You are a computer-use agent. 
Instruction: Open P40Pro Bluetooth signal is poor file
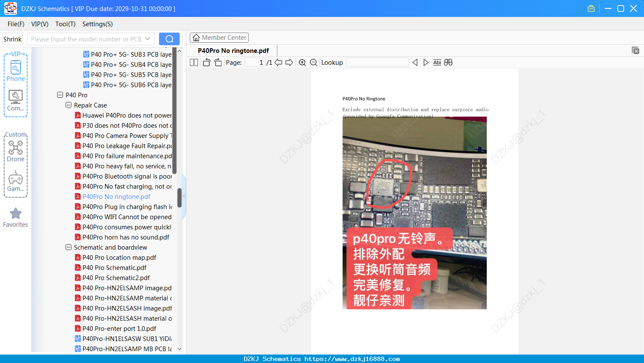point(127,176)
